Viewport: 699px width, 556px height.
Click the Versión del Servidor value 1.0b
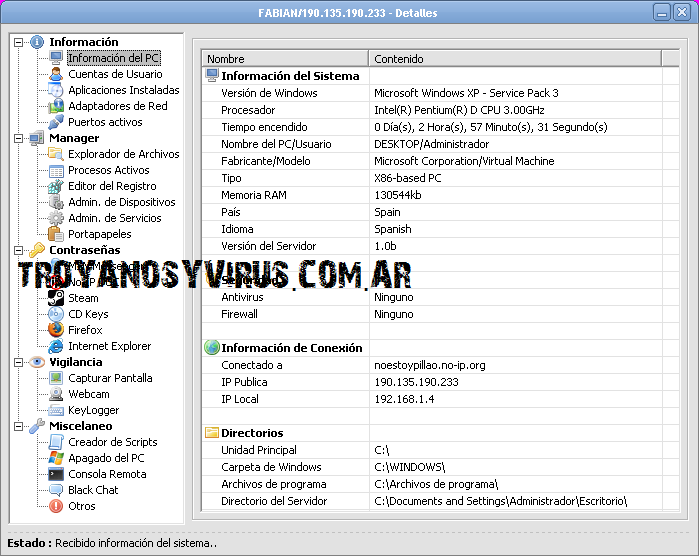(385, 246)
